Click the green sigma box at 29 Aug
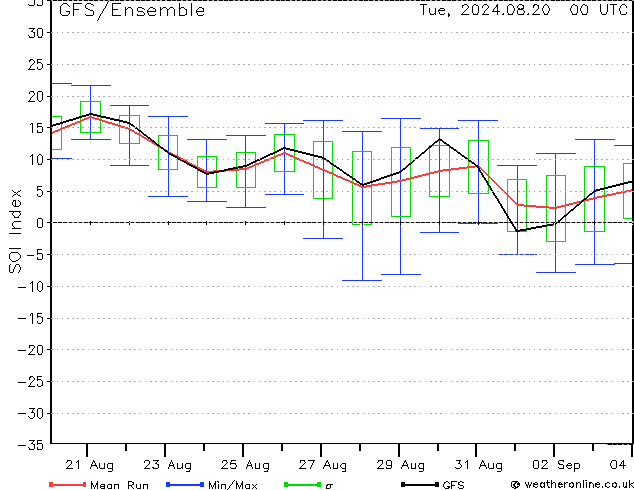This screenshot has height=490, width=634. pyautogui.click(x=401, y=182)
